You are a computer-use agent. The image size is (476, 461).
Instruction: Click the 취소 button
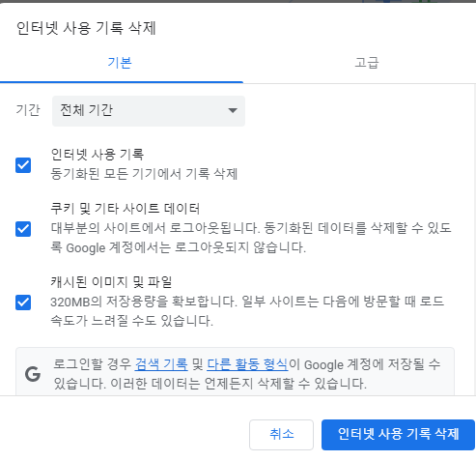281,435
